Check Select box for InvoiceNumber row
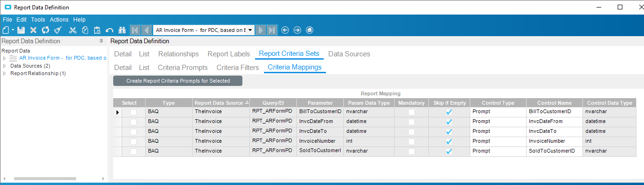 [133, 141]
